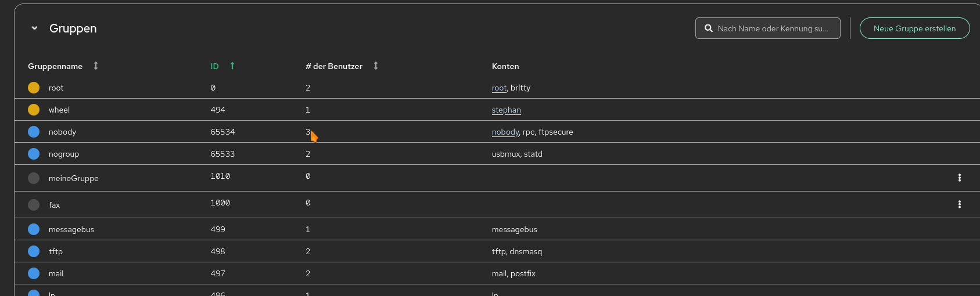980x296 pixels.
Task: Sort by Gruppenname column arrows
Action: click(x=96, y=66)
